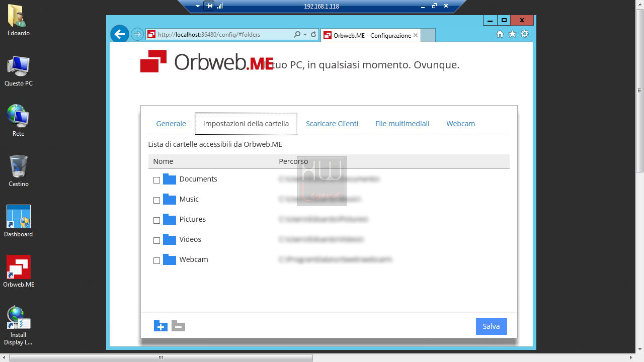
Task: Click the Pictures folder icon
Action: (170, 220)
